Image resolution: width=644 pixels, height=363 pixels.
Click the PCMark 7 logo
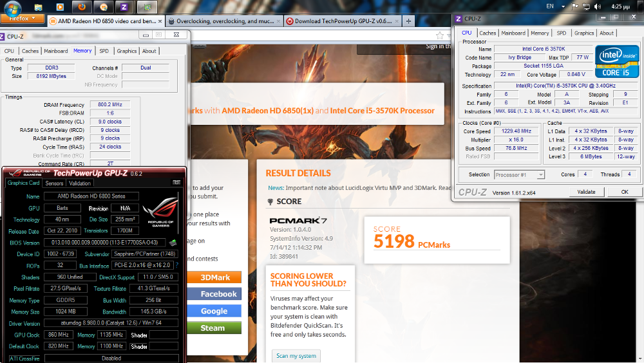point(298,221)
